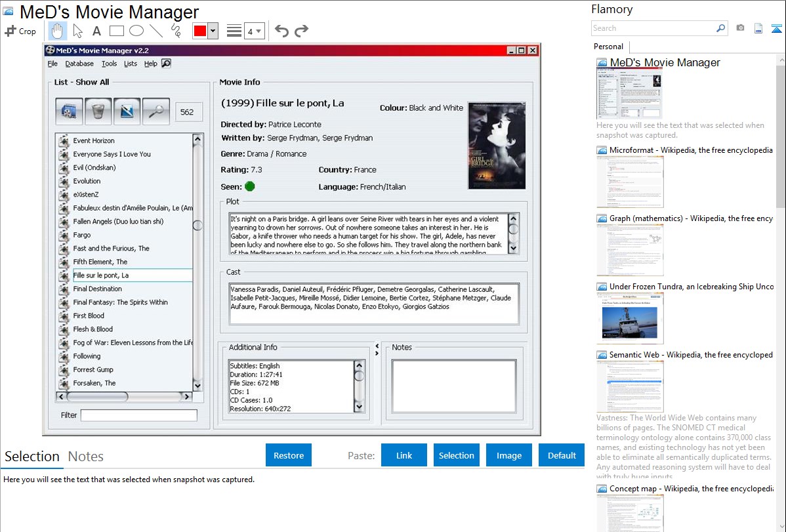Viewport: 786px width, 532px height.
Task: Open the Database menu
Action: point(79,64)
